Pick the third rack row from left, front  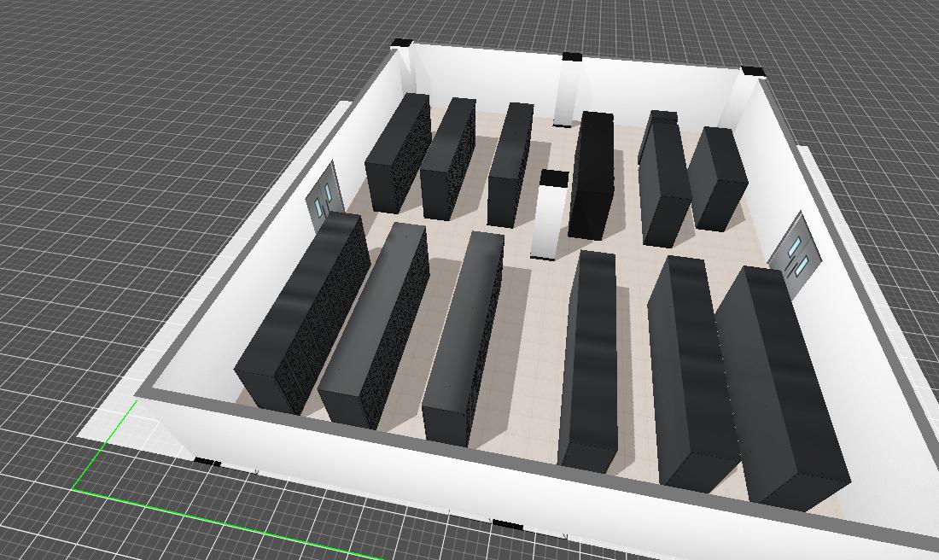(x=465, y=337)
